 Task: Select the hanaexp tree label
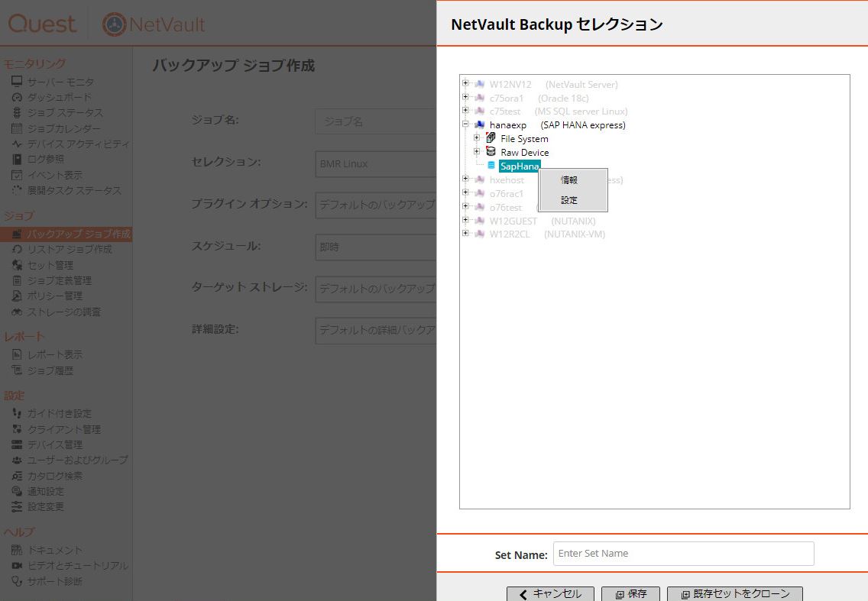click(x=507, y=125)
